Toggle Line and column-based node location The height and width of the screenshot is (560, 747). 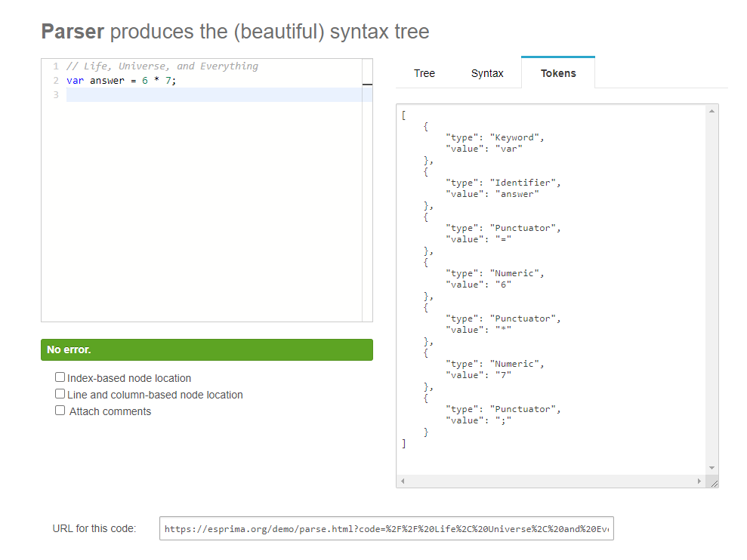click(x=60, y=394)
